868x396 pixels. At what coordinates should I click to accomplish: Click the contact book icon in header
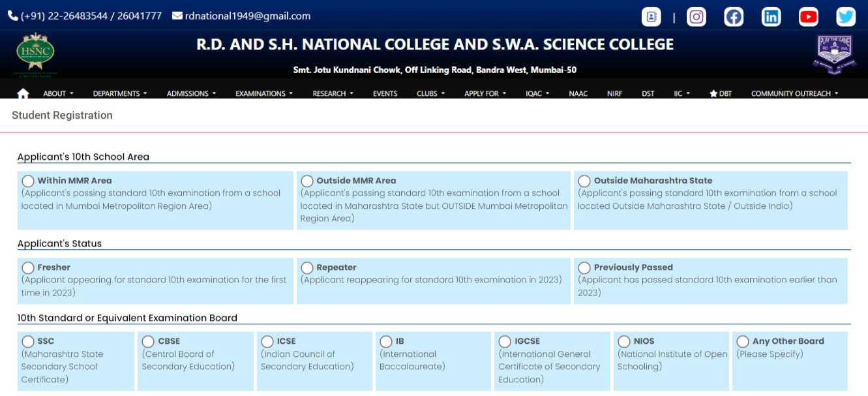(x=651, y=17)
